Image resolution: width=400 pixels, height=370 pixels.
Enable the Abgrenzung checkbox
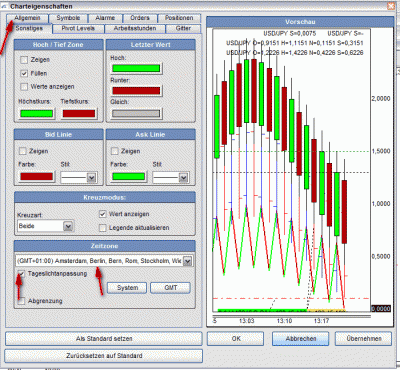pos(21,301)
